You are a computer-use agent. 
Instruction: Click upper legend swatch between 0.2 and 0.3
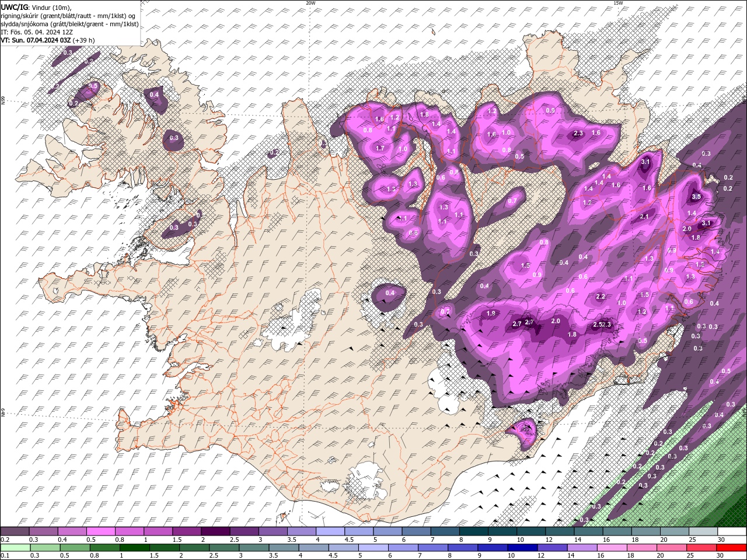pos(15,531)
